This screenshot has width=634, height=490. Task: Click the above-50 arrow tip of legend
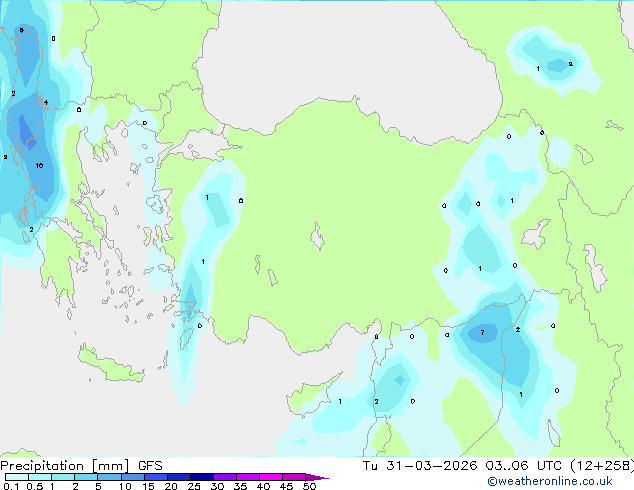[x=317, y=477]
